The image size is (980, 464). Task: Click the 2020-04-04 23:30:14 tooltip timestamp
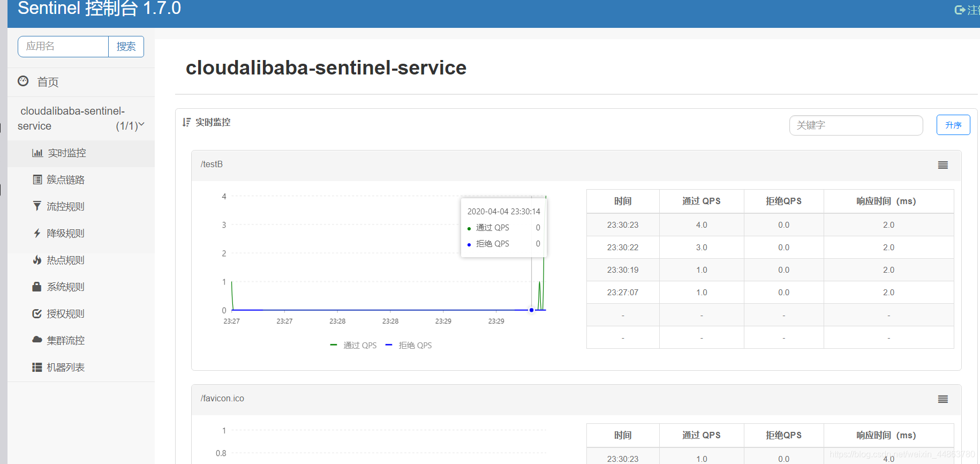[503, 212]
